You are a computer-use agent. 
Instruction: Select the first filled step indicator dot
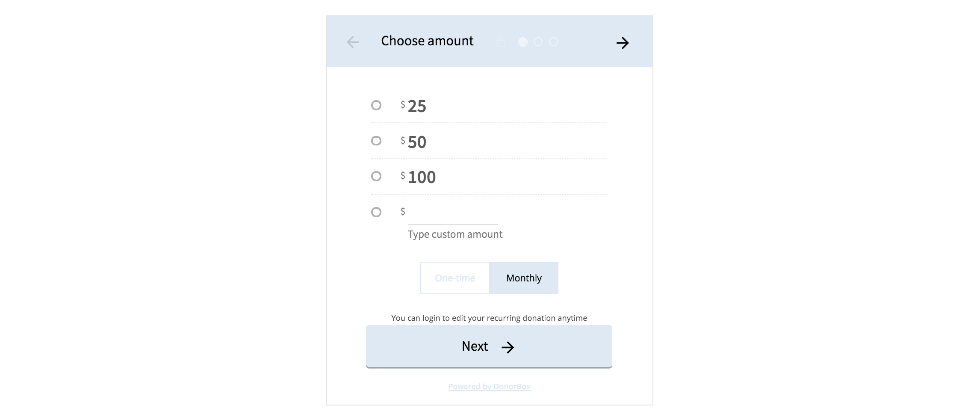click(523, 42)
